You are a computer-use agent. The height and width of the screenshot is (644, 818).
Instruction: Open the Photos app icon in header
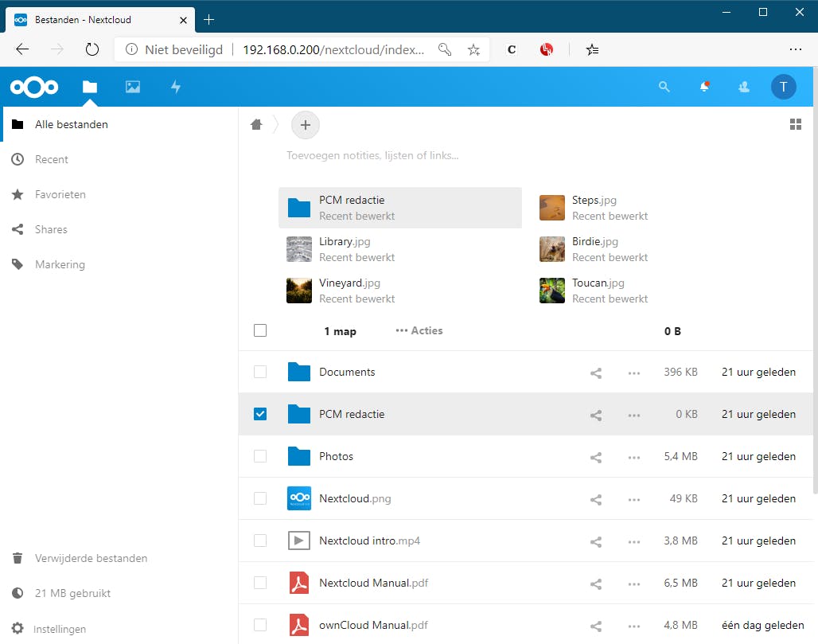tap(133, 87)
